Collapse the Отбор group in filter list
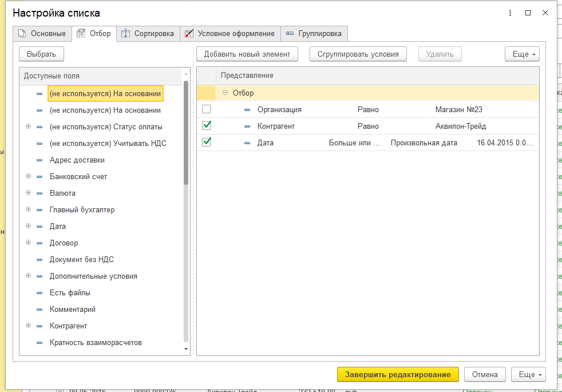The image size is (562, 392). click(x=225, y=93)
